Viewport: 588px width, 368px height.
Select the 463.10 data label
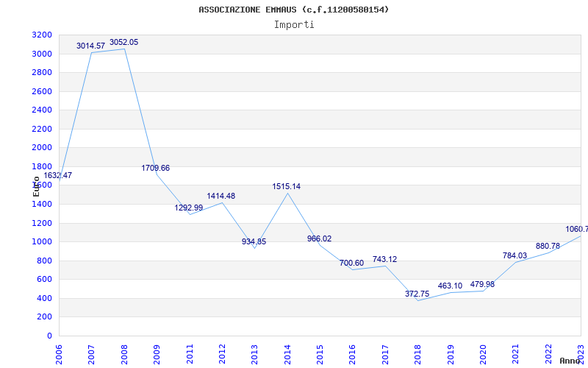click(450, 286)
